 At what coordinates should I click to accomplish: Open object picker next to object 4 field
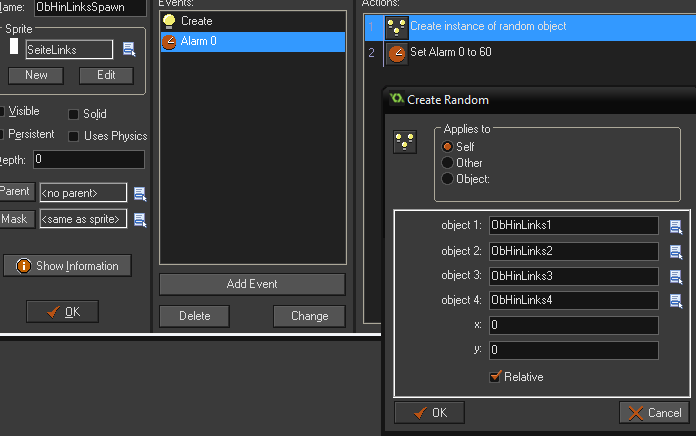(676, 300)
